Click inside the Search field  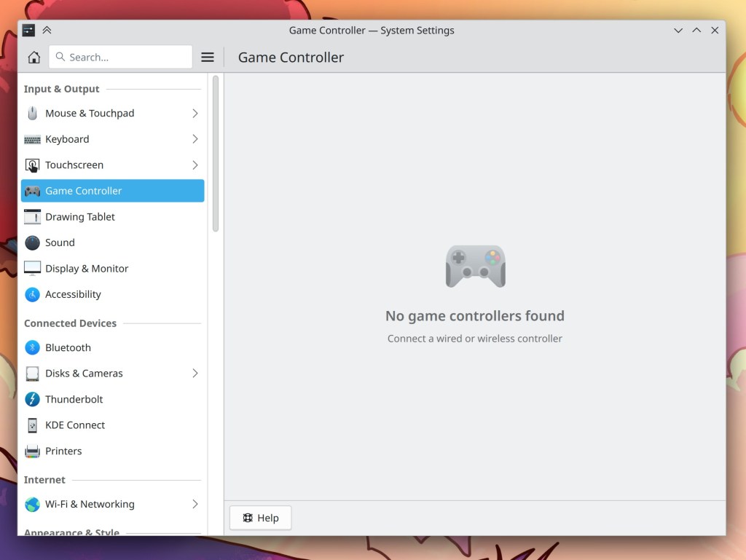[120, 57]
